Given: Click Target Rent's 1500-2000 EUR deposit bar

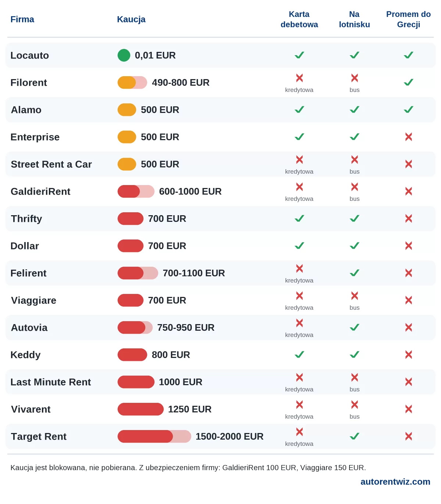Looking at the screenshot, I should [154, 436].
